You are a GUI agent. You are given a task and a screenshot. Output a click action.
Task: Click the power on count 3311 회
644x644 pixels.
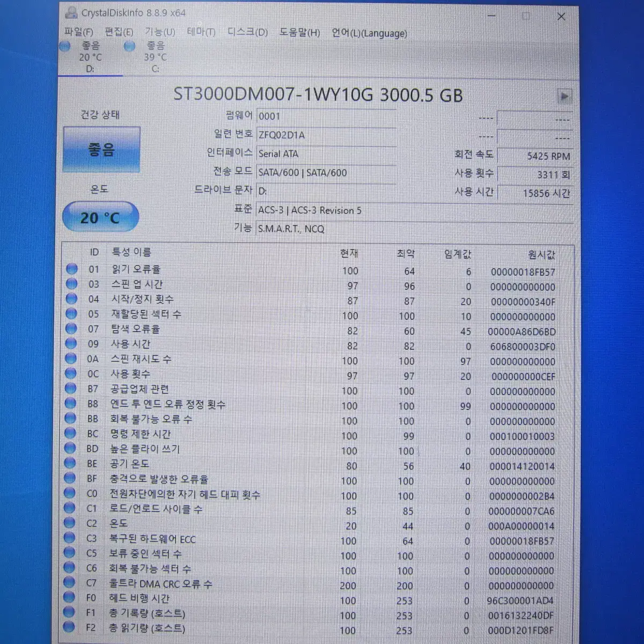pos(535,175)
